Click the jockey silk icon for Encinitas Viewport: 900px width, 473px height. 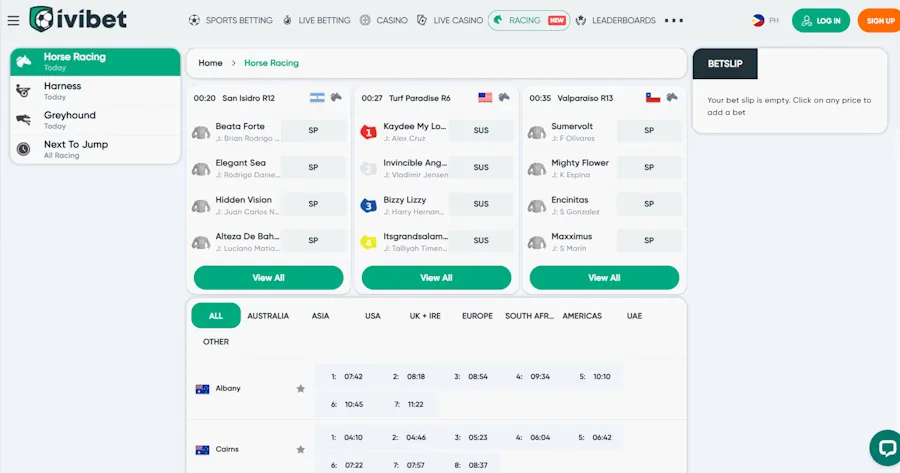[537, 206]
